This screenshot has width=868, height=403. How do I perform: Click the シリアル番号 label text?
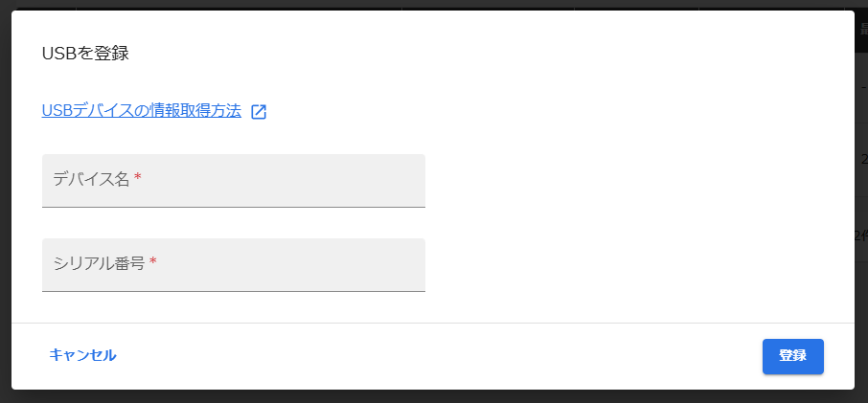pos(99,263)
